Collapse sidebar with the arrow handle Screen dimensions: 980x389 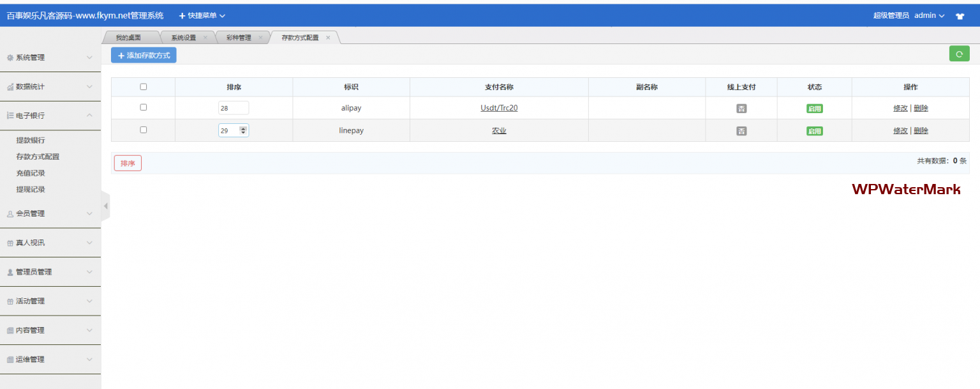coord(105,206)
